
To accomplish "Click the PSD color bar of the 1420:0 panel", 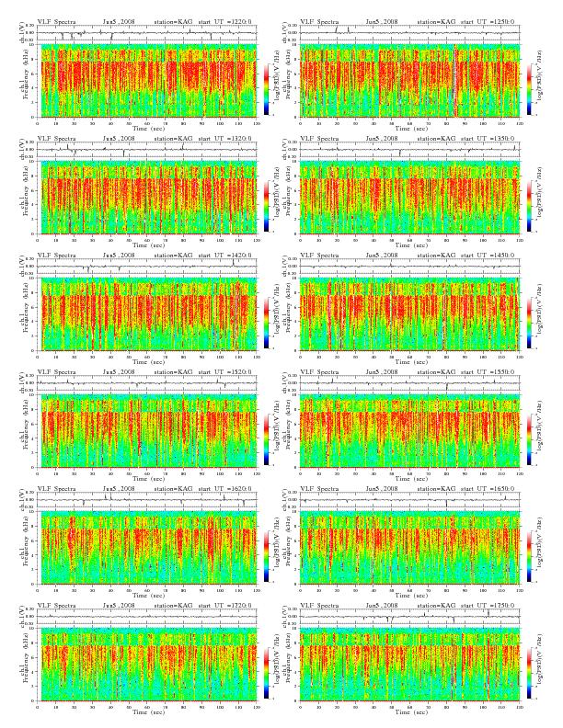I will coord(266,323).
